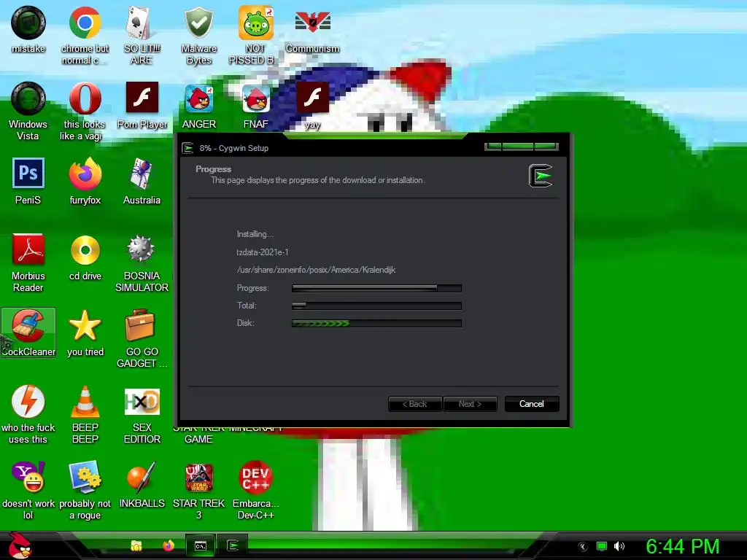Select the CockCleaner desktop icon
Image resolution: width=747 pixels, height=560 pixels.
point(28,332)
